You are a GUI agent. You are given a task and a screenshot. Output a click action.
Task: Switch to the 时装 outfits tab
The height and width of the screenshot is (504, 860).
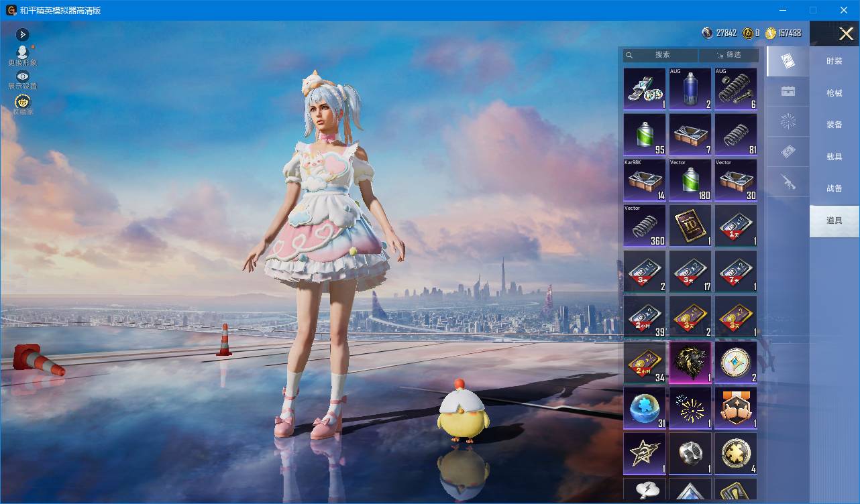pyautogui.click(x=835, y=61)
